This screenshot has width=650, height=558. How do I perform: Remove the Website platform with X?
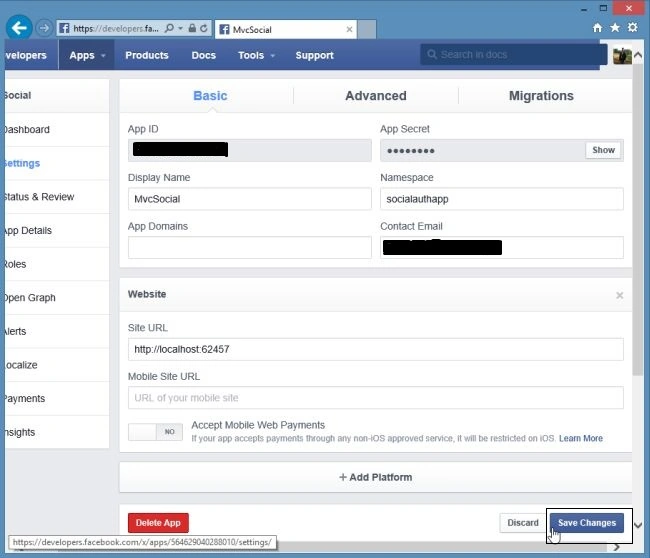pyautogui.click(x=619, y=295)
